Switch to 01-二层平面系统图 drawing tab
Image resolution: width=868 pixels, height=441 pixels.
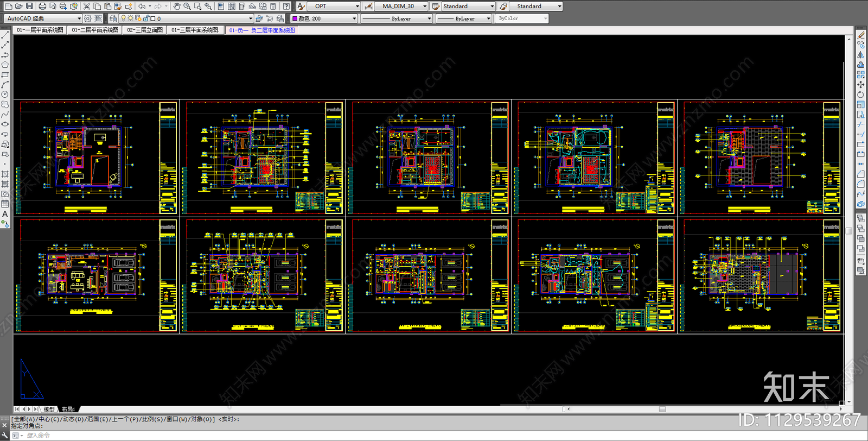click(x=95, y=30)
